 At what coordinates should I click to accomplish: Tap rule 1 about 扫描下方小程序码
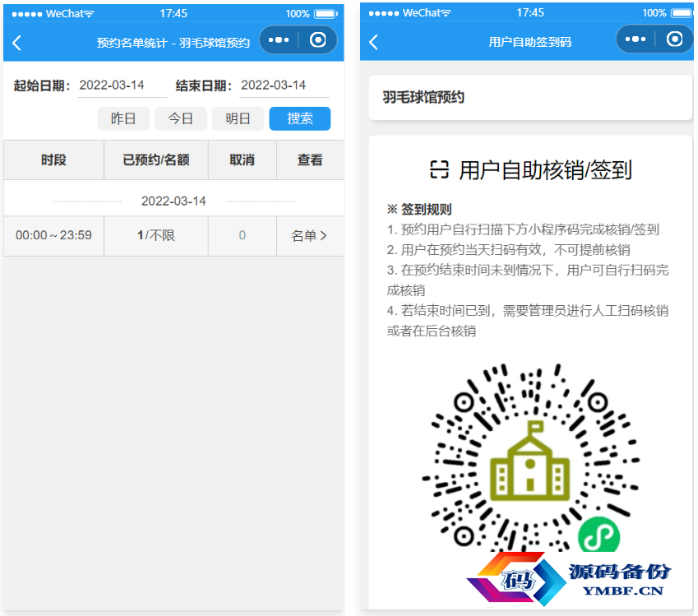pos(523,229)
